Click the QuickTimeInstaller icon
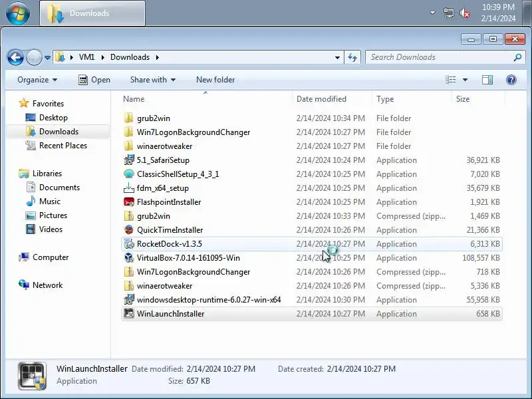This screenshot has height=399, width=532. [128, 229]
